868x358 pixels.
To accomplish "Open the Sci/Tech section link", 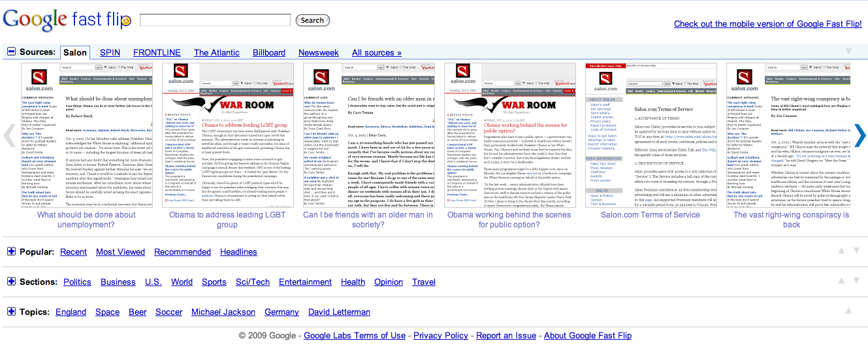I will click(x=252, y=282).
